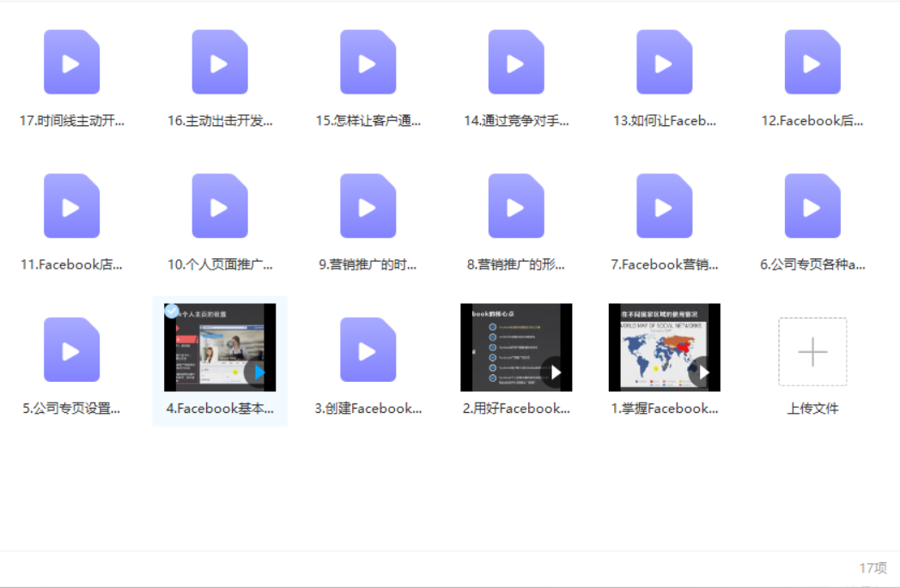Open video file icon 16.主动出击开发...

tap(220, 62)
